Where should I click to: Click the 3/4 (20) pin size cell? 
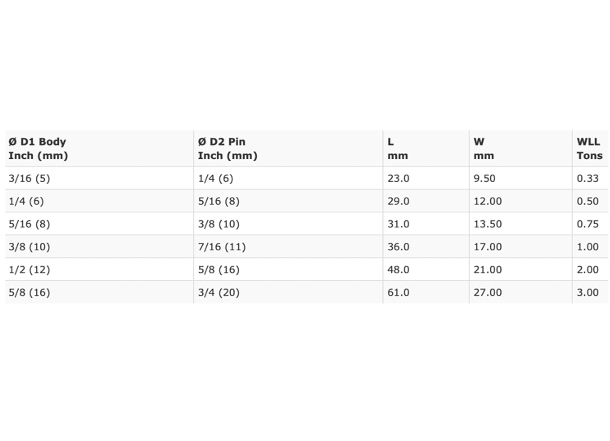point(219,292)
